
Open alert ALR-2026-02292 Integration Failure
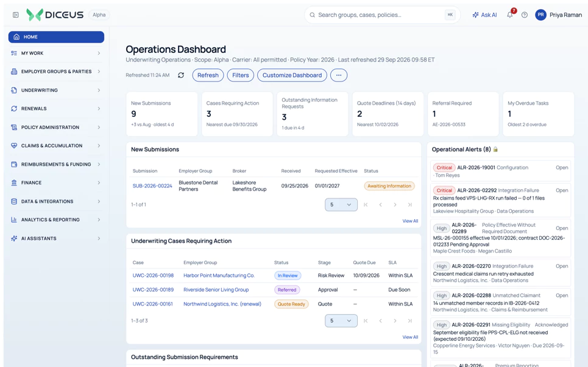point(500,201)
